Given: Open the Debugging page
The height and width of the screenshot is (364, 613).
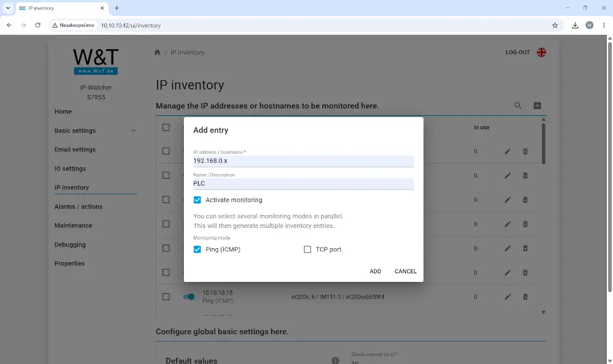Looking at the screenshot, I should (70, 245).
